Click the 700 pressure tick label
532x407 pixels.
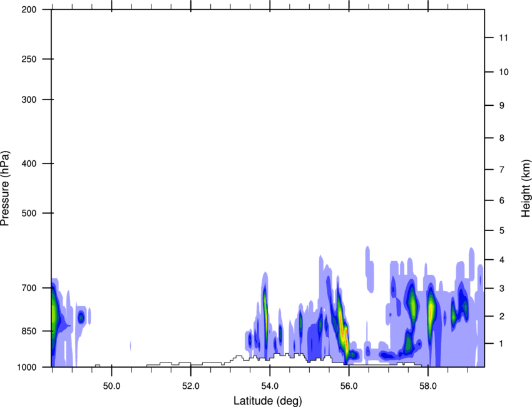29,288
